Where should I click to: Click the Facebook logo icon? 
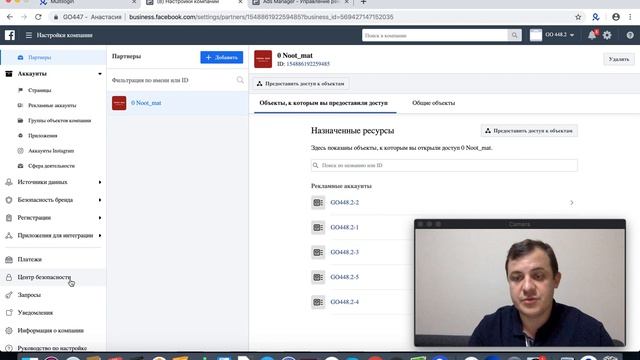(10, 35)
